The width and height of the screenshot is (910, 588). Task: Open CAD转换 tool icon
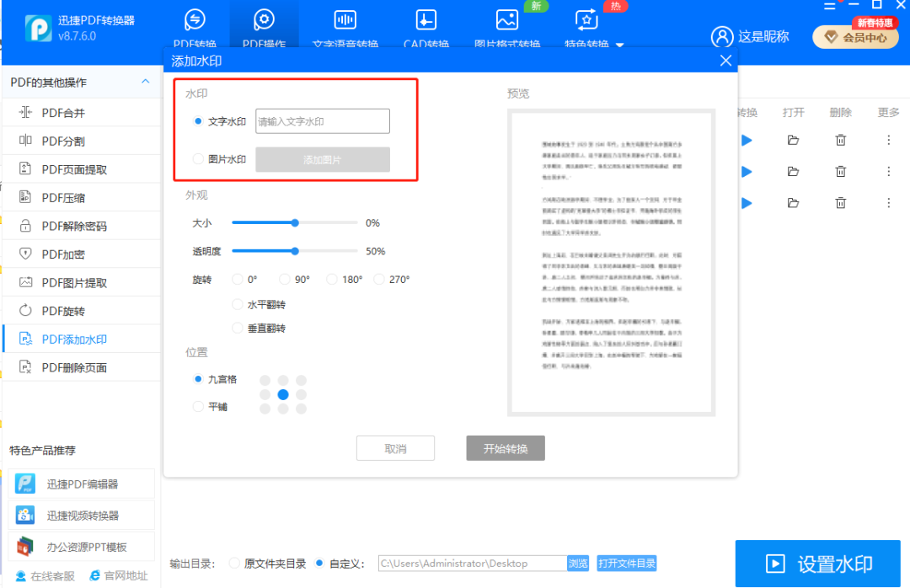pyautogui.click(x=426, y=19)
